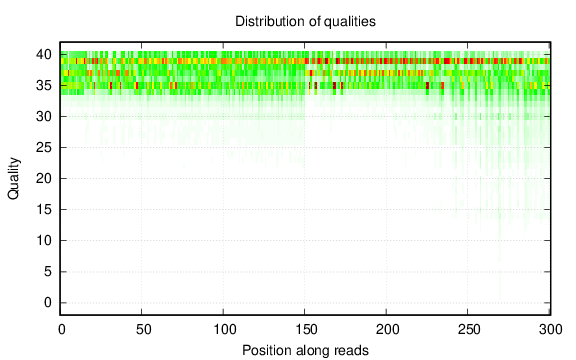Click the x-axis tick label 150
Image resolution: width=576 pixels, height=360 pixels.
[306, 330]
